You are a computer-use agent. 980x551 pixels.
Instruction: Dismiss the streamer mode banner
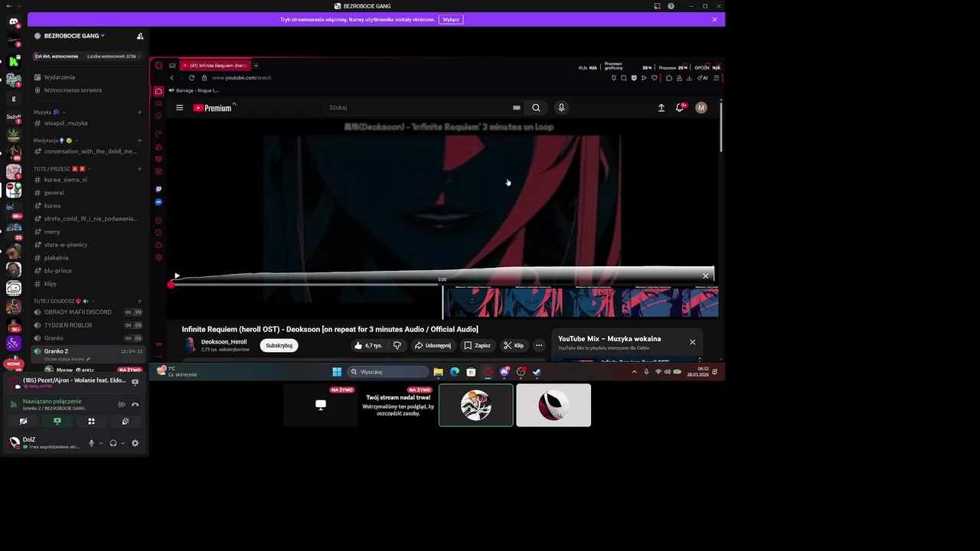tap(714, 19)
